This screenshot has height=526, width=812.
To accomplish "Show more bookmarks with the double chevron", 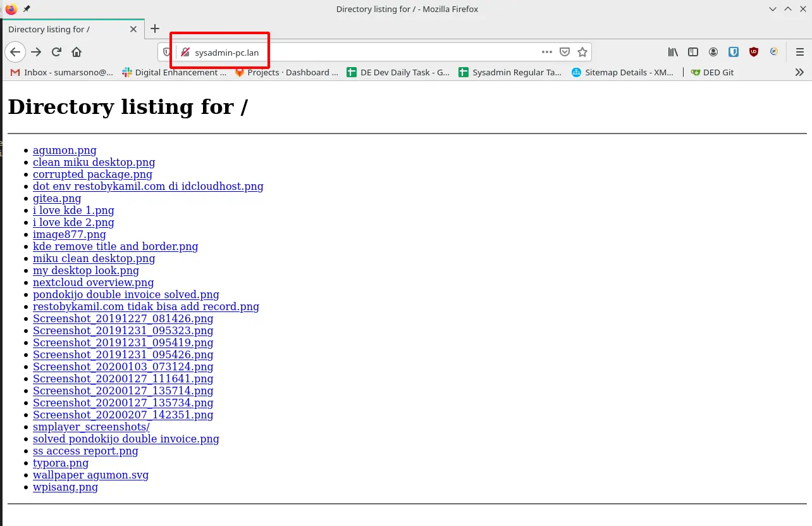I will coord(799,72).
